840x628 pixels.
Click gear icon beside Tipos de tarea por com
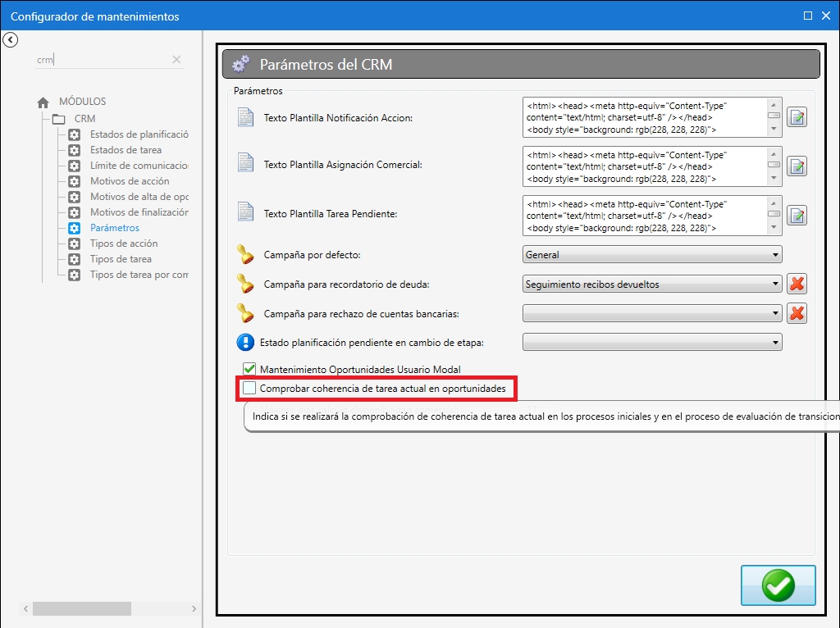click(x=75, y=275)
